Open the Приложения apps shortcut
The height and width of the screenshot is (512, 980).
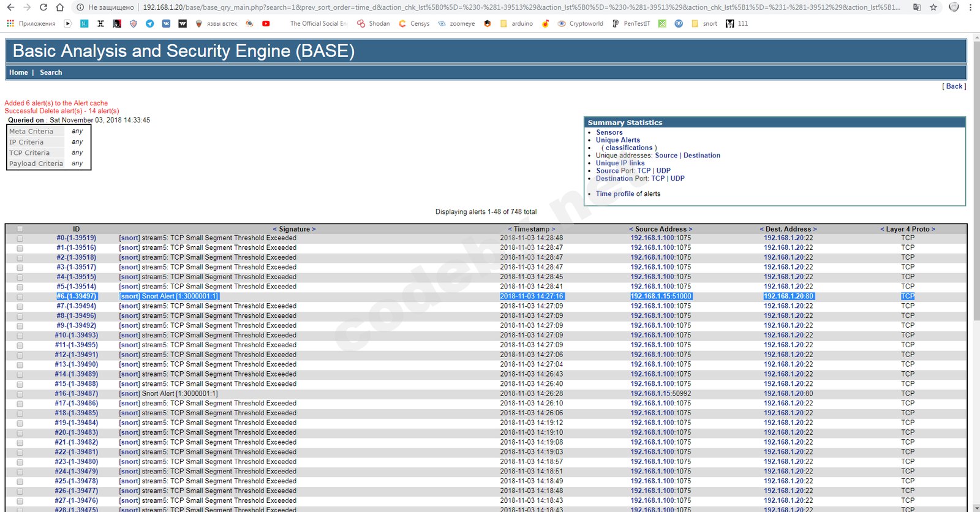tap(31, 23)
